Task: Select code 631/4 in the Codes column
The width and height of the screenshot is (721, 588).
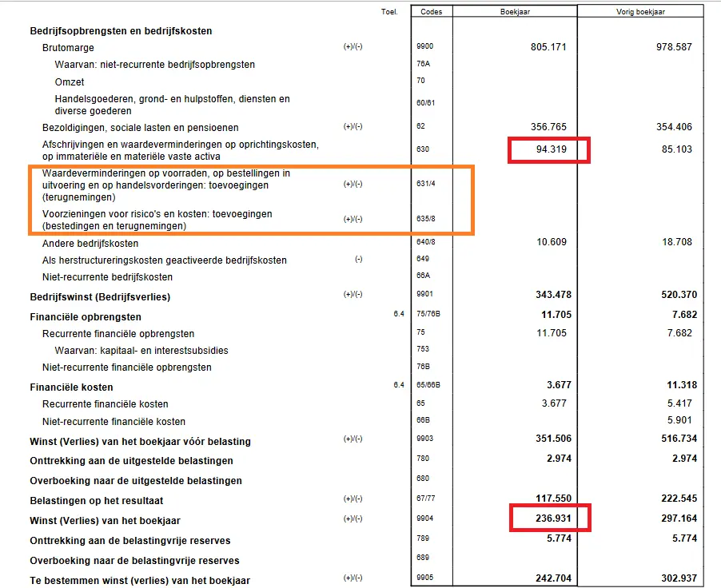Action: tap(426, 185)
